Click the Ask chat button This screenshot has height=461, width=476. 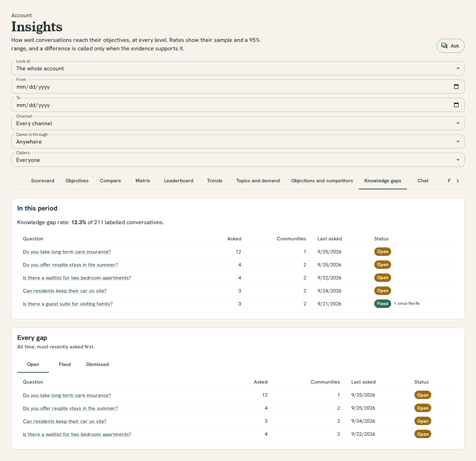450,46
